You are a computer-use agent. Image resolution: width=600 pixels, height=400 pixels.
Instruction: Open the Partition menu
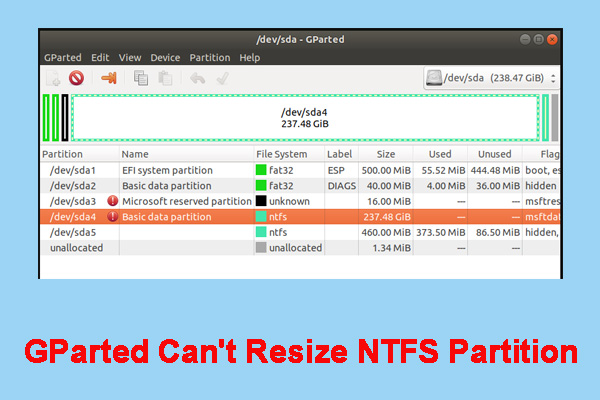(210, 58)
